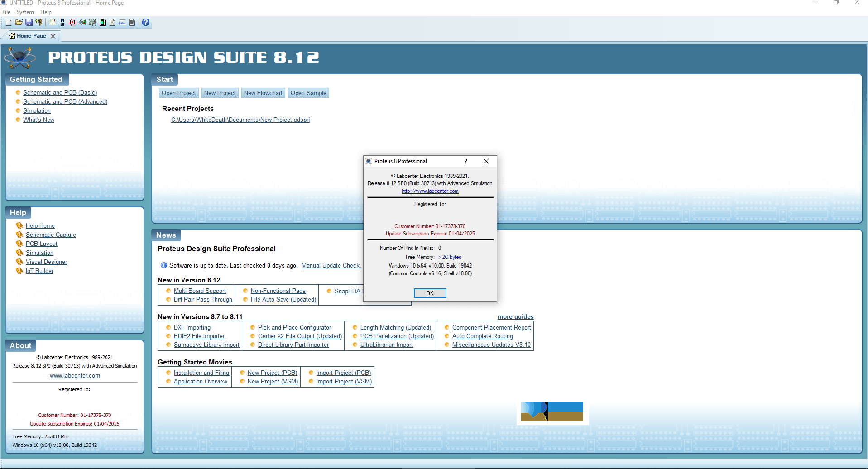Open Help Home link

point(40,225)
